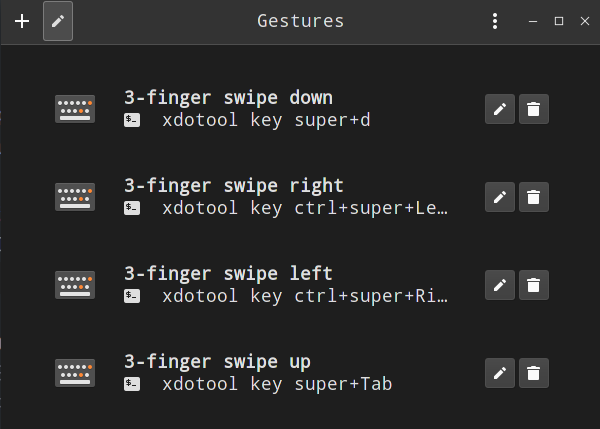This screenshot has width=600, height=429.
Task: Edit the 3-finger swipe right gesture
Action: 500,197
